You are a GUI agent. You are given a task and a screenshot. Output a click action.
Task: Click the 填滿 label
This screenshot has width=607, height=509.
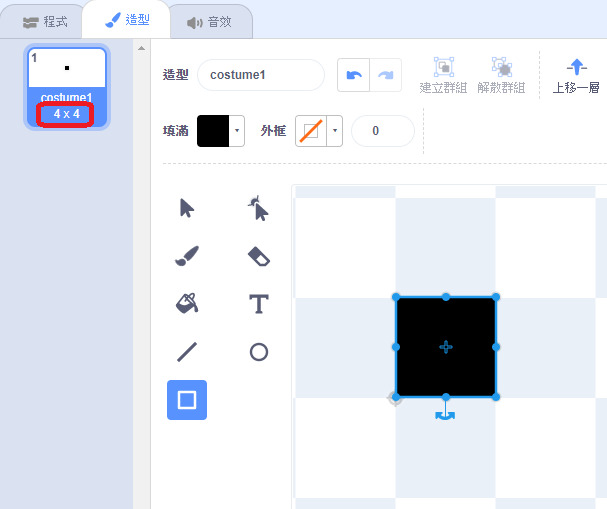(x=175, y=131)
